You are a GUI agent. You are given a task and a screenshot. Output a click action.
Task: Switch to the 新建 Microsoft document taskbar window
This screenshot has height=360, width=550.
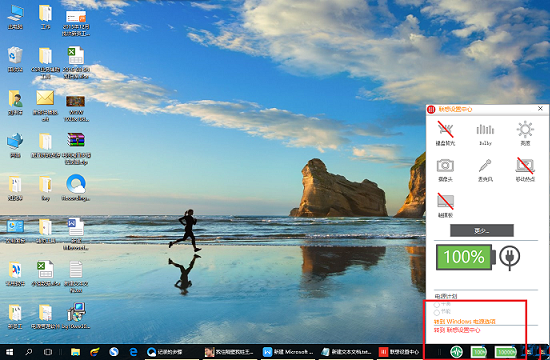tap(288, 352)
